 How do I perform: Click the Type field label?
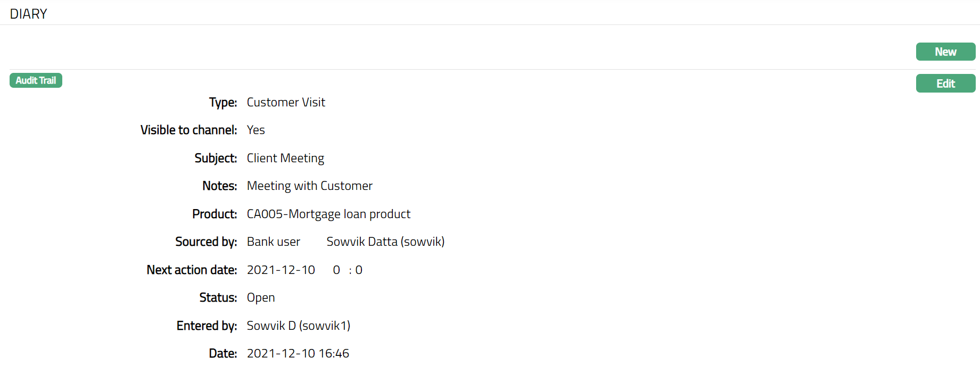pyautogui.click(x=223, y=102)
